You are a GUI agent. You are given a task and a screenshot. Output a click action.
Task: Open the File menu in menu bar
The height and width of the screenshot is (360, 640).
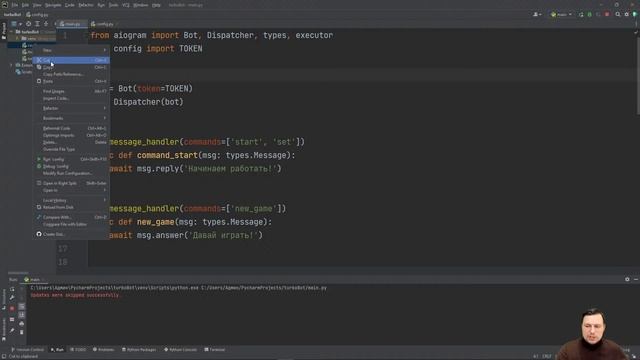coord(15,5)
